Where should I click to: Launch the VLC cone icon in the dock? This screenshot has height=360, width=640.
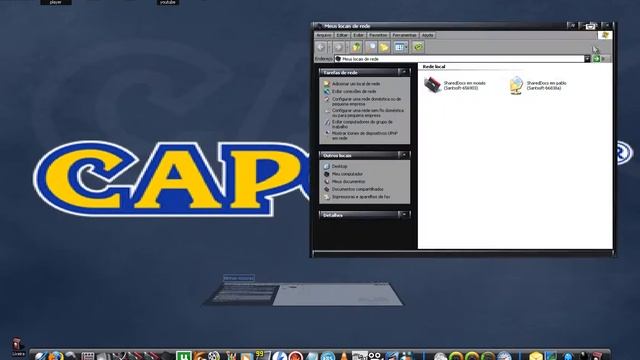click(x=344, y=356)
